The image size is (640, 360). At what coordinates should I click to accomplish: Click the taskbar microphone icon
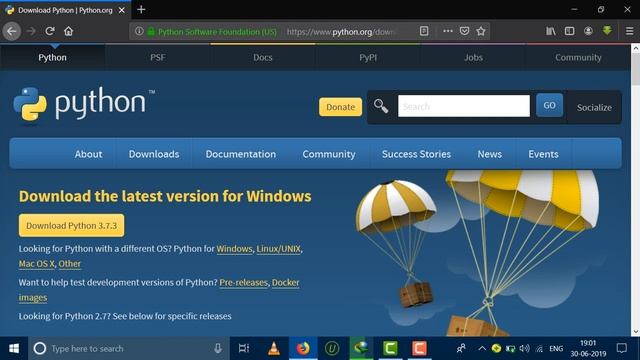tap(218, 348)
